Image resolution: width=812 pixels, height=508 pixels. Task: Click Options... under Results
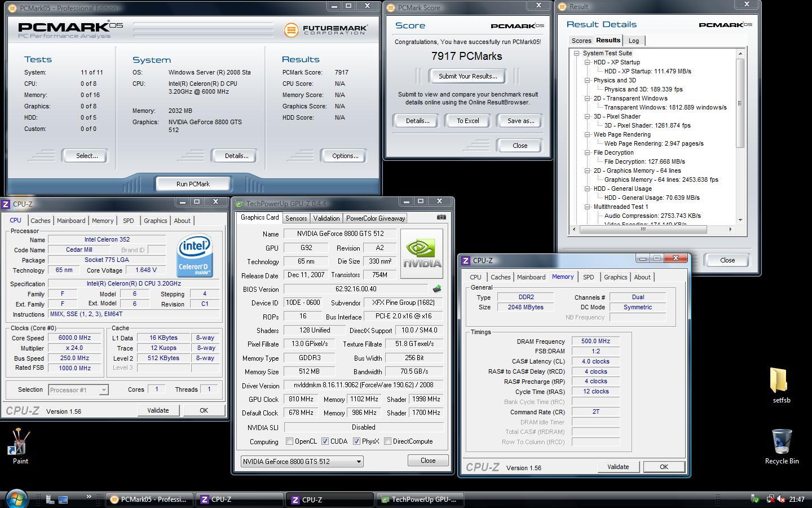coord(345,156)
